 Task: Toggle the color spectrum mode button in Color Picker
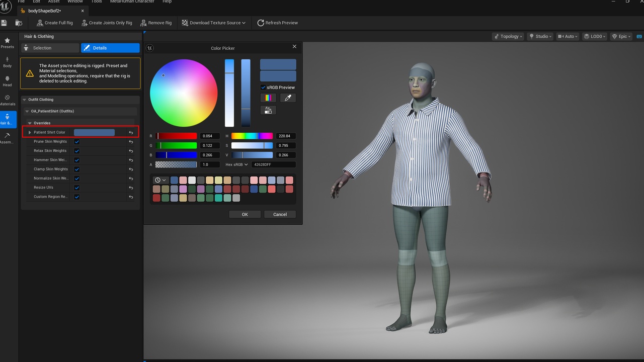pyautogui.click(x=268, y=98)
